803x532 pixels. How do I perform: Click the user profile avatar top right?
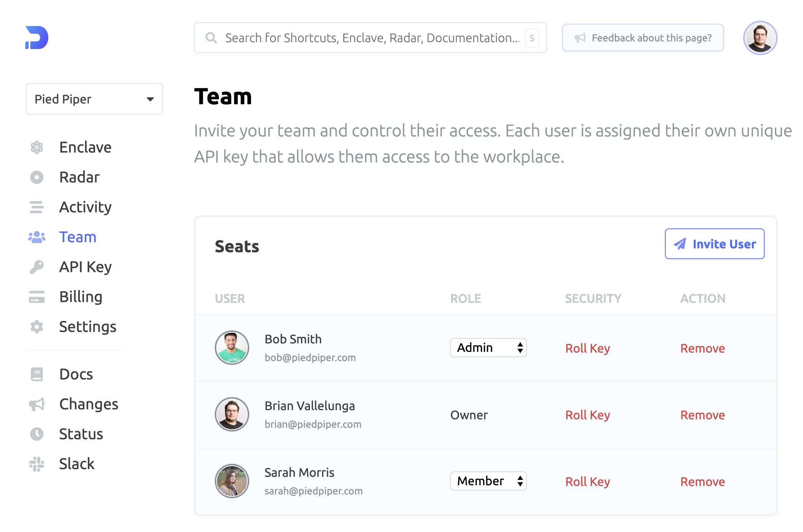point(760,38)
